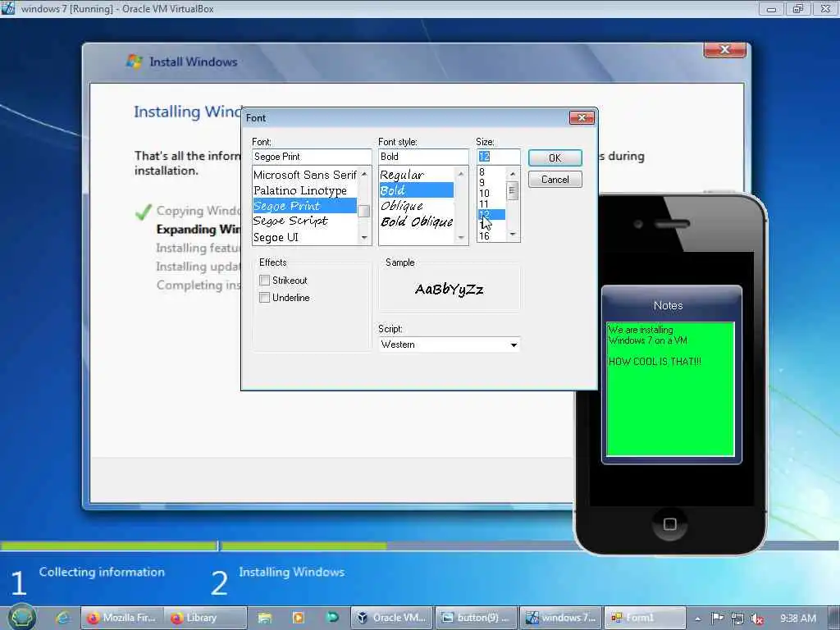This screenshot has width=840, height=630.
Task: Select Segoe Print font
Action: coord(305,206)
